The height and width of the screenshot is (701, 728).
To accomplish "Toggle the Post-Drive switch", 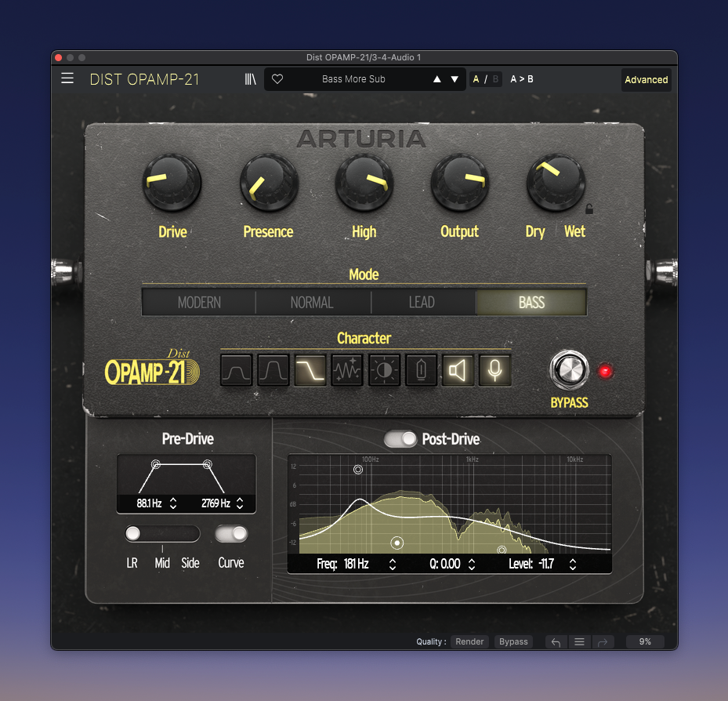I will [400, 439].
